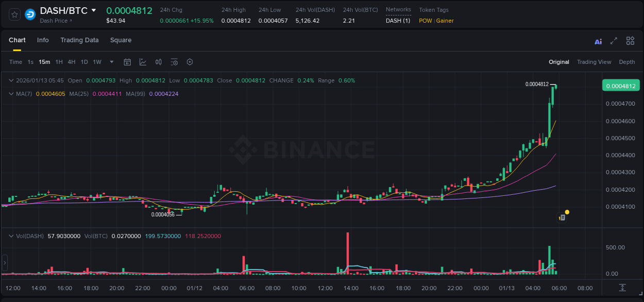
Task: Open the chart settings hexagon icon
Action: (x=190, y=62)
